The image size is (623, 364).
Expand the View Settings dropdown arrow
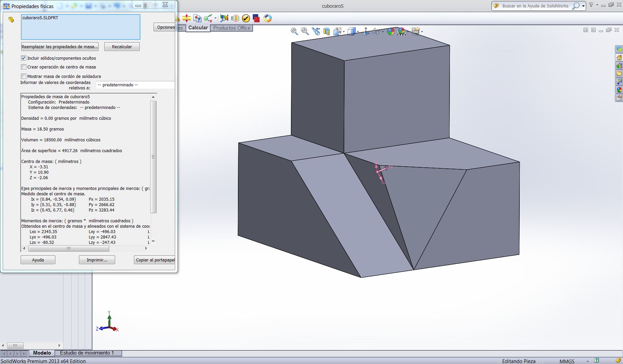tap(422, 32)
